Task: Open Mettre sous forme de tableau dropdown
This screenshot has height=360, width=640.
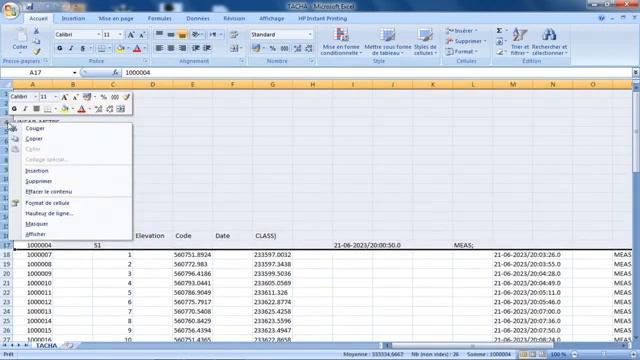Action: (388, 42)
